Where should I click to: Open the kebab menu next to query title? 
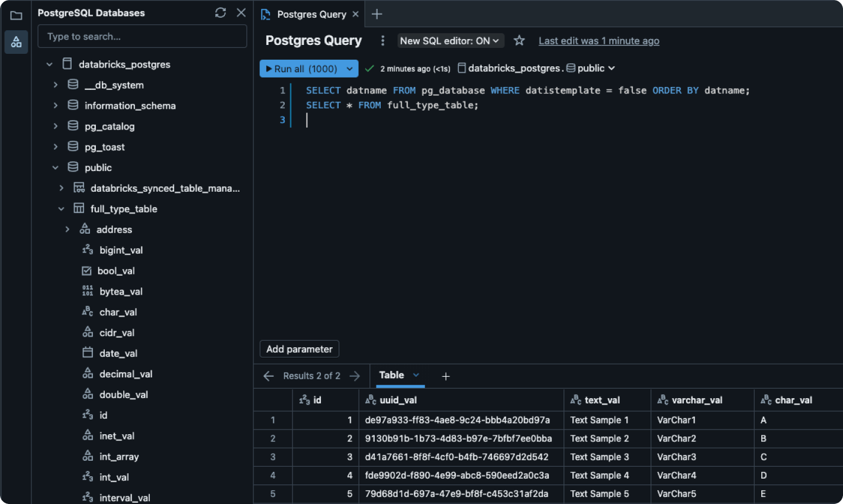382,40
